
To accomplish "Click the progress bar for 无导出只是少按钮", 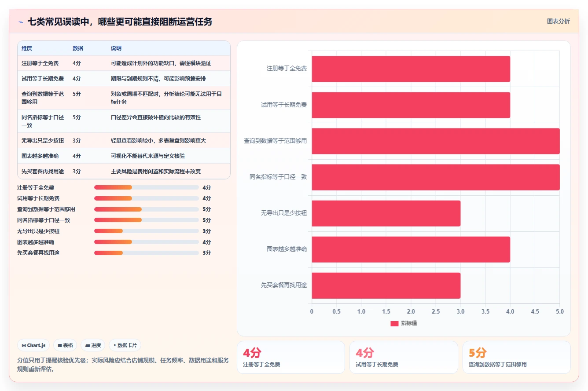I will coord(147,231).
